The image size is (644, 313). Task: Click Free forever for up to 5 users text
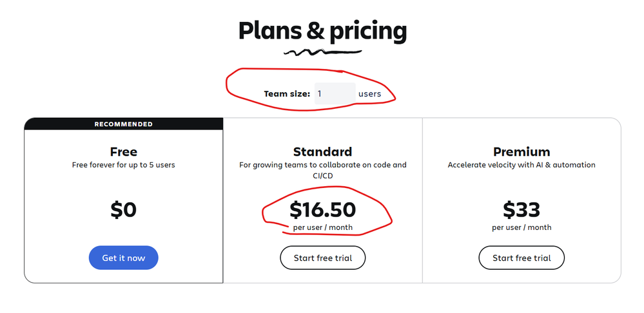(123, 165)
